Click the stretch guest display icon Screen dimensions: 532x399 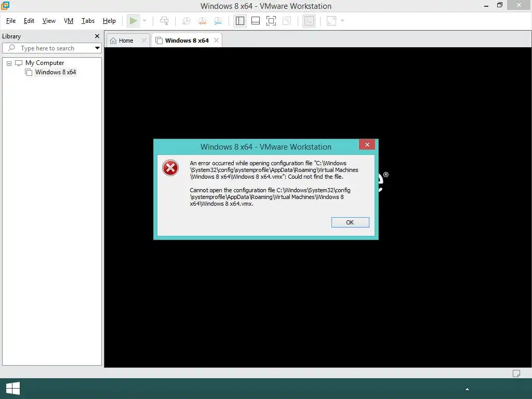coord(331,21)
